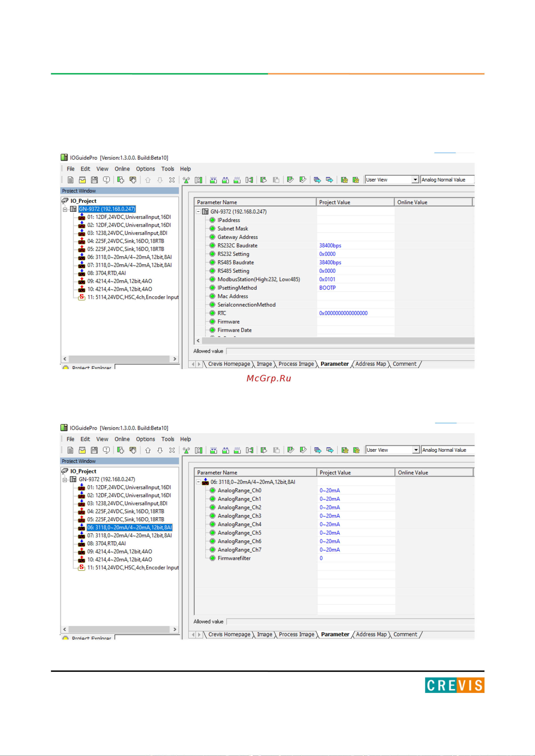The height and width of the screenshot is (756, 535).
Task: Click the IPsettingMethod BOOTP value
Action: pos(327,288)
